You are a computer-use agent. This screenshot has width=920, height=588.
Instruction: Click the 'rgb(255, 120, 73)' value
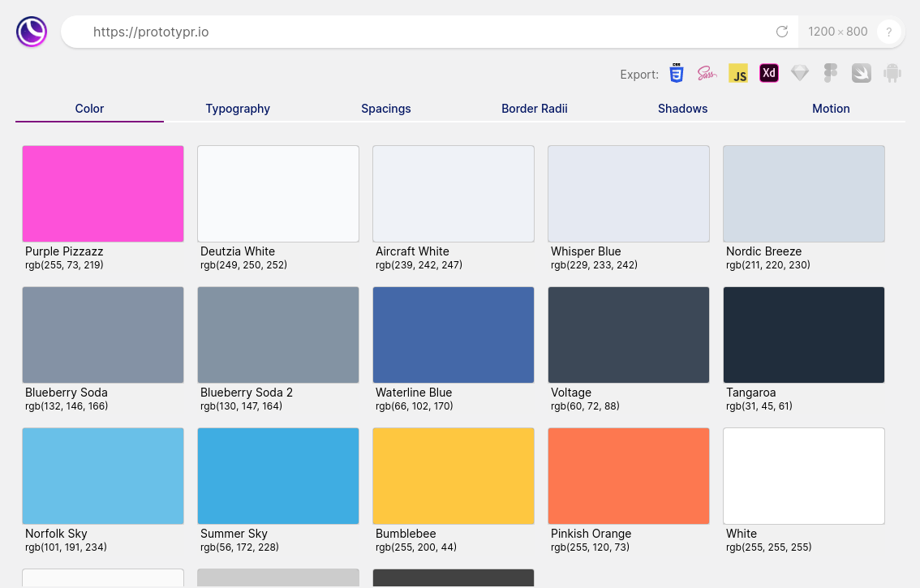591,547
